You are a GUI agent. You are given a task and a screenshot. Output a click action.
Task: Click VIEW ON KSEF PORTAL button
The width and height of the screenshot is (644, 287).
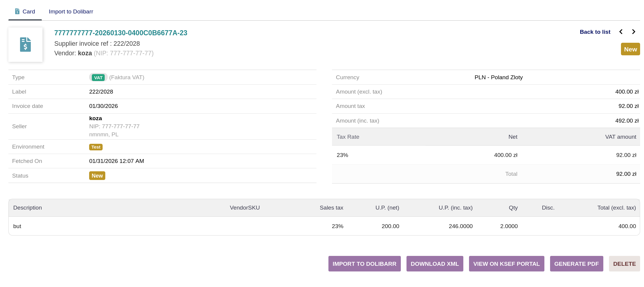pyautogui.click(x=506, y=264)
